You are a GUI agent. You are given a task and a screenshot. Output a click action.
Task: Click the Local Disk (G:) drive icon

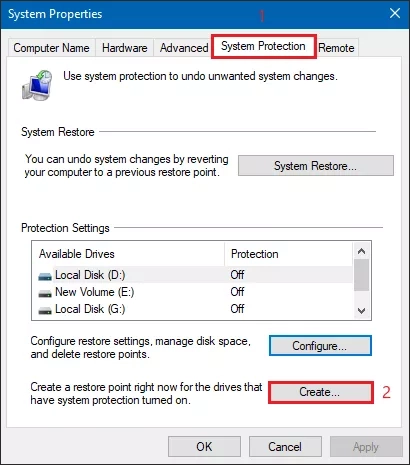point(45,310)
